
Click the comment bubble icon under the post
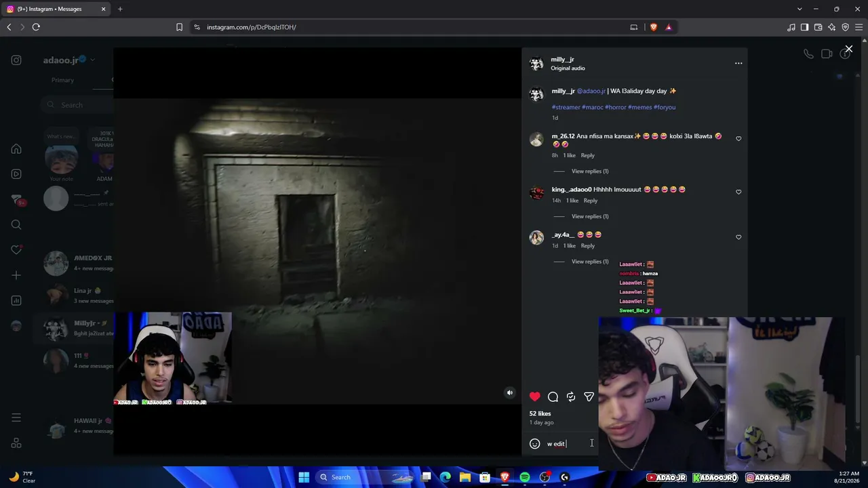553,396
